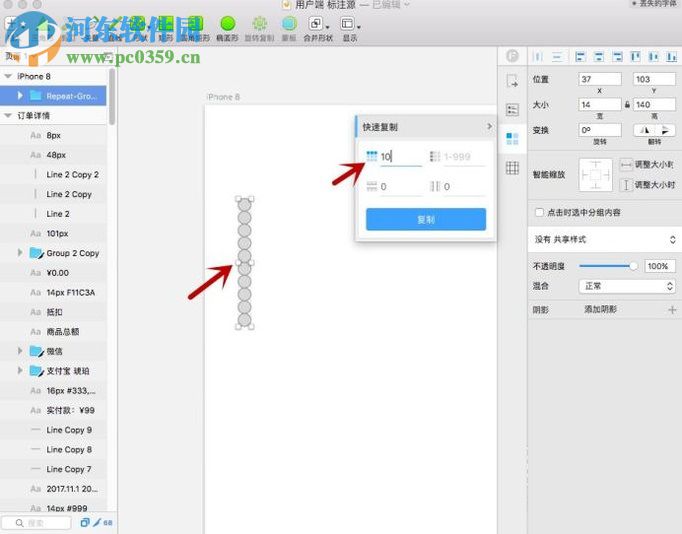Click the vertical spacing field in quick copy

(x=401, y=187)
